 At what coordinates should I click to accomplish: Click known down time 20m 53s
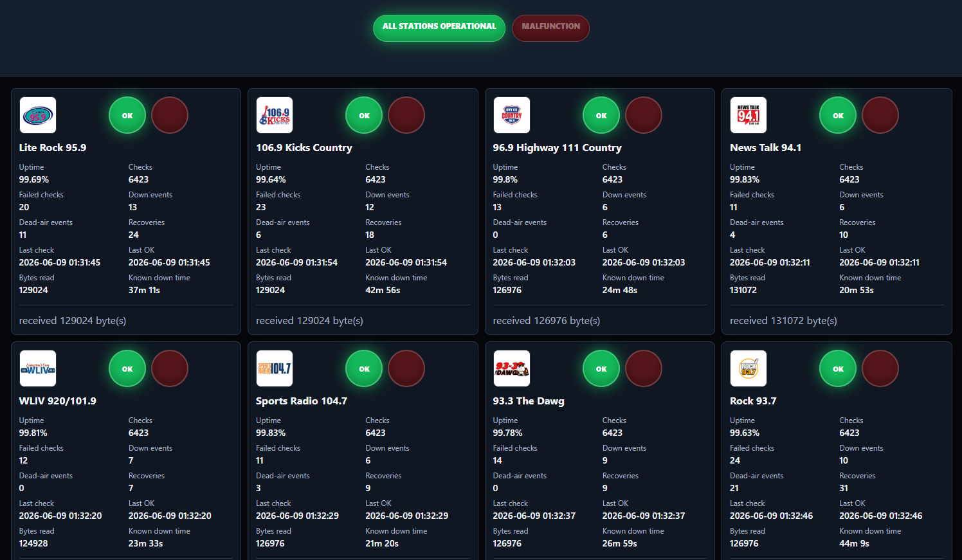[857, 290]
